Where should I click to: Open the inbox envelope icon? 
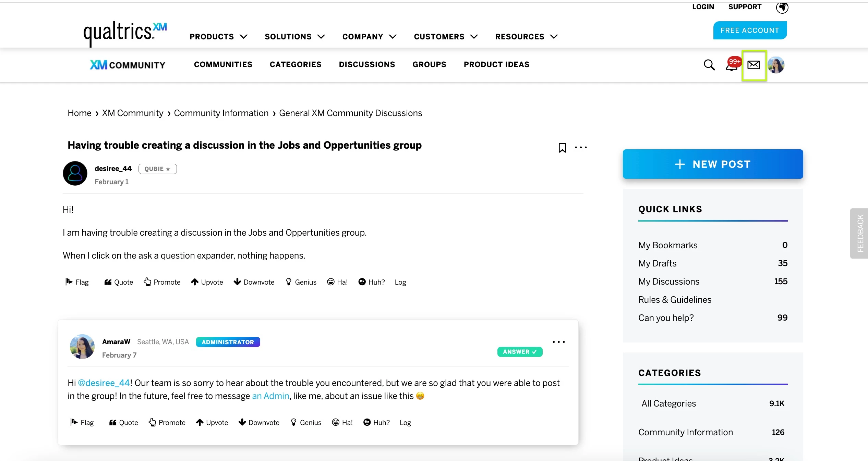754,65
